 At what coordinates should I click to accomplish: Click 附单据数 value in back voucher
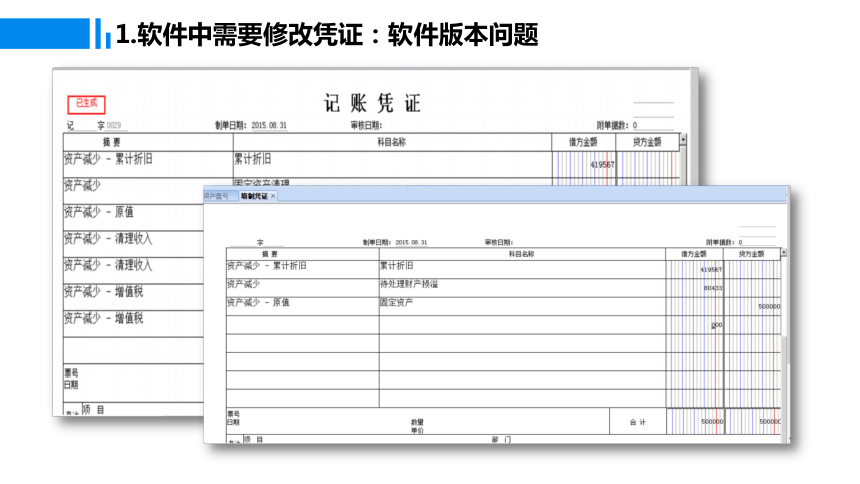(x=635, y=126)
